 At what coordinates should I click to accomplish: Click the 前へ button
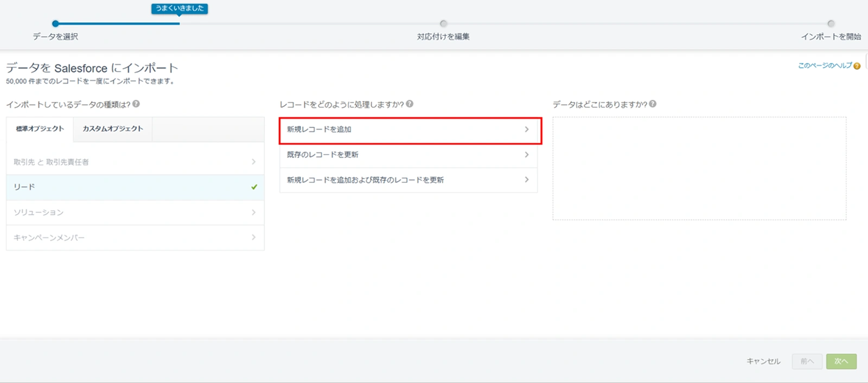(807, 361)
